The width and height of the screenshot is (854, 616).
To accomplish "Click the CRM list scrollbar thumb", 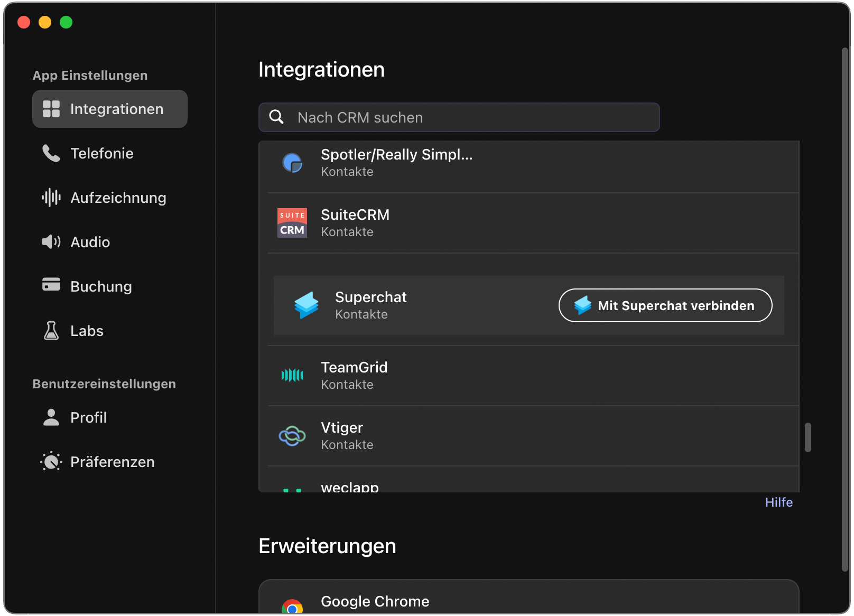I will [x=807, y=437].
